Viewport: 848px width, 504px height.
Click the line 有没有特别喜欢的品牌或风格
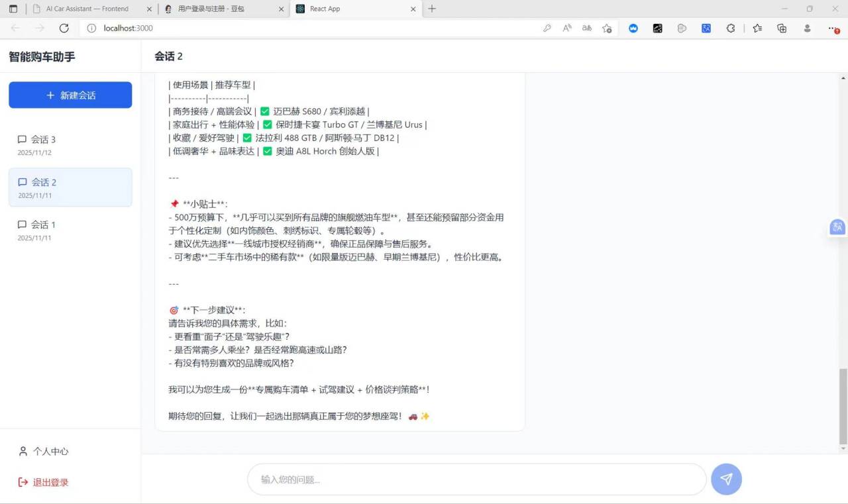tap(231, 363)
